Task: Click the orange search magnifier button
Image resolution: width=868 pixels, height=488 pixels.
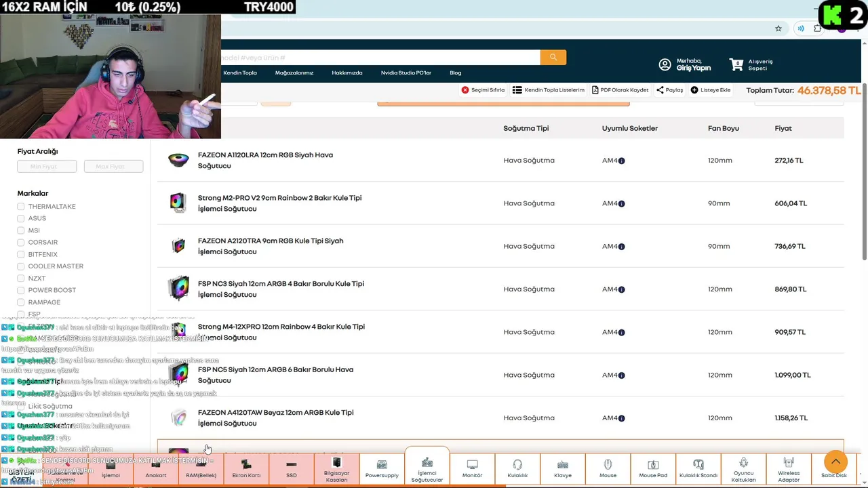Action: click(x=553, y=58)
